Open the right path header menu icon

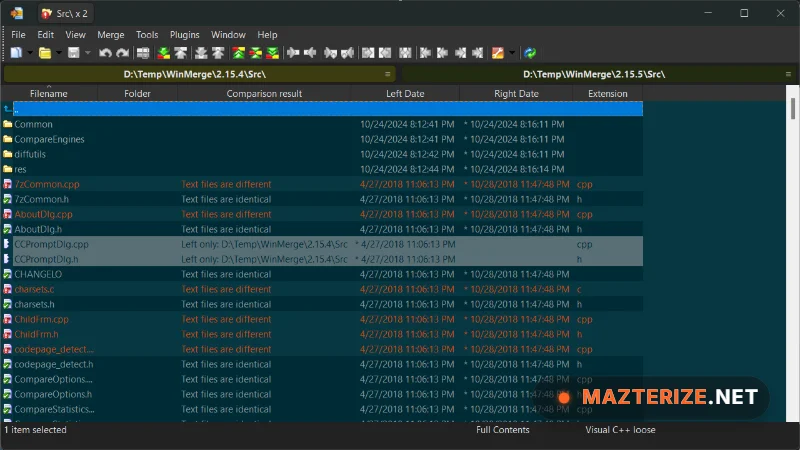coord(788,74)
